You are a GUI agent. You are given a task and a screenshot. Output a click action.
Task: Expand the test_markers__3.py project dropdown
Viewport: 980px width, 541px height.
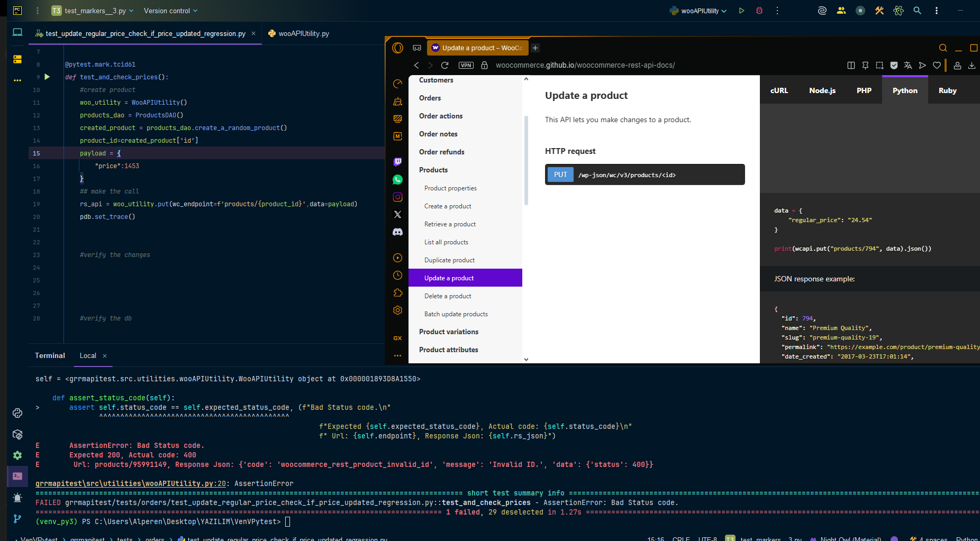(93, 11)
